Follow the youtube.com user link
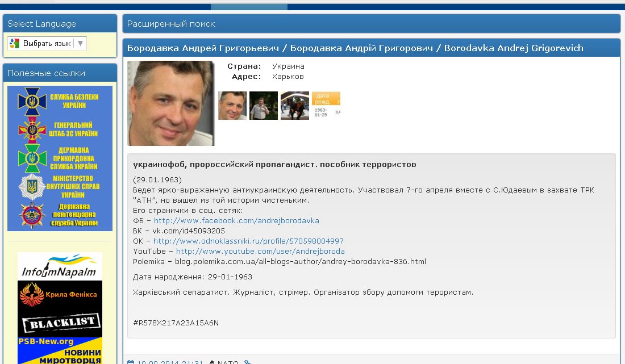625x364 pixels. click(x=260, y=252)
